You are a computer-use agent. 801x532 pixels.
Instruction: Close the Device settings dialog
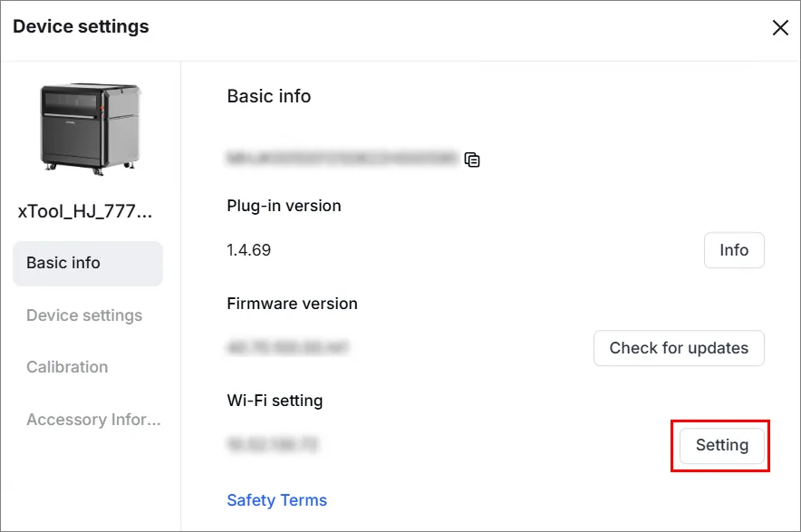coord(780,27)
